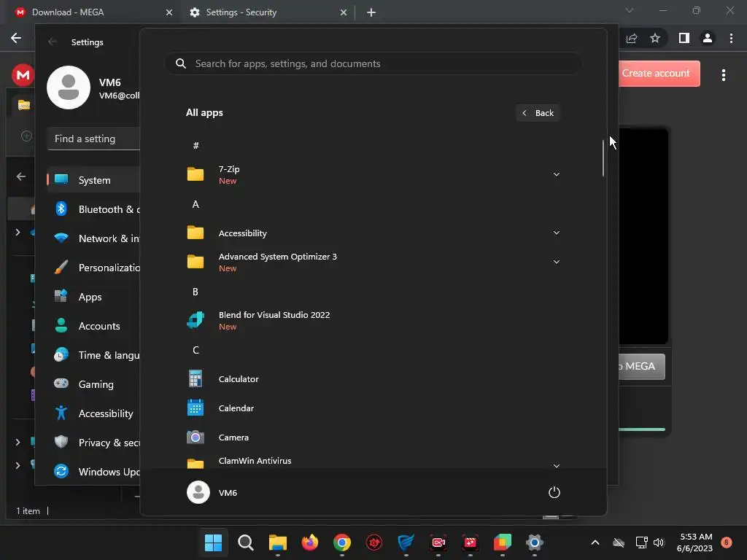Open the Calendar app
Screen dimensions: 747x560
click(x=373, y=408)
